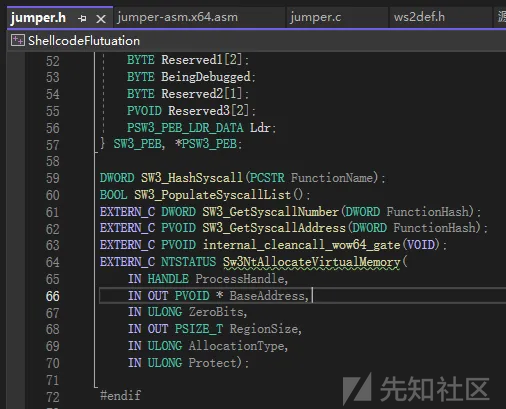Select the #endif directive on line 72
The height and width of the screenshot is (409, 506).
pyautogui.click(x=120, y=396)
